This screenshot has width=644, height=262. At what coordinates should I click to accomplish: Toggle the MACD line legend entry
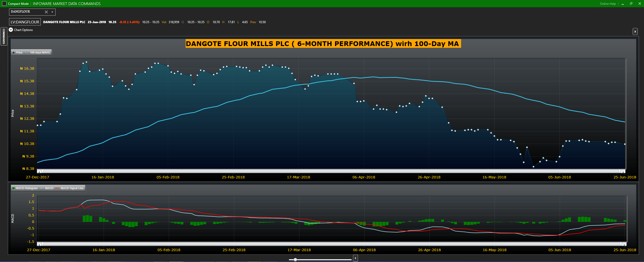click(47, 188)
